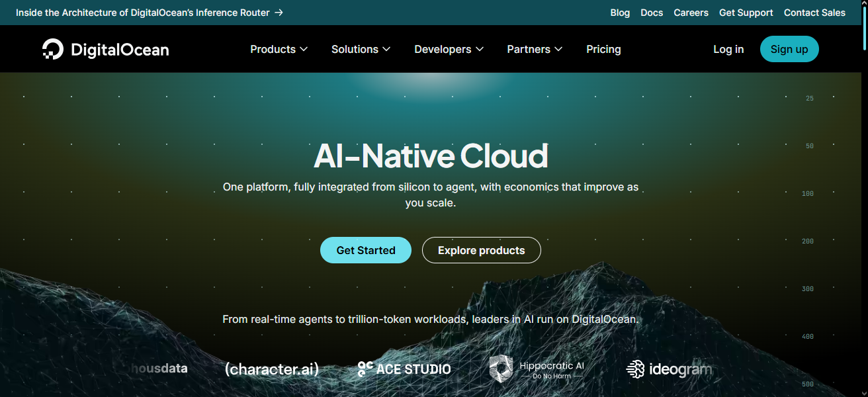Open the ideogram customer logo
Viewport: 868px width, 397px height.
point(669,369)
